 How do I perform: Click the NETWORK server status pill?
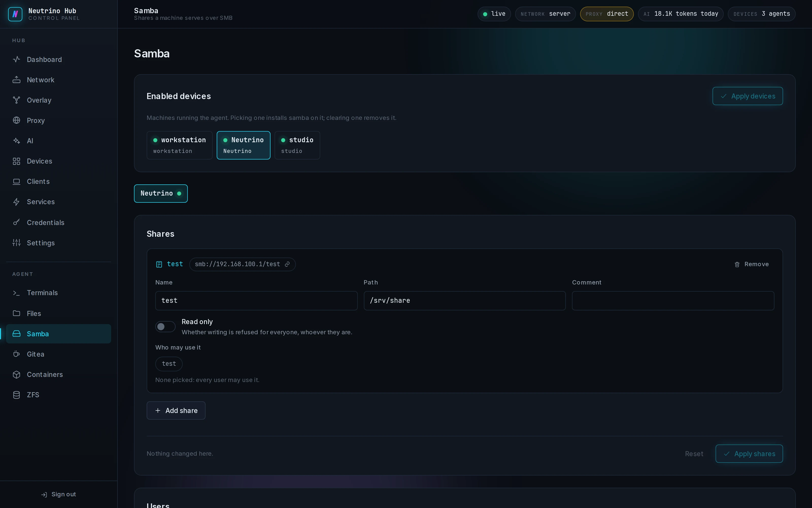545,14
